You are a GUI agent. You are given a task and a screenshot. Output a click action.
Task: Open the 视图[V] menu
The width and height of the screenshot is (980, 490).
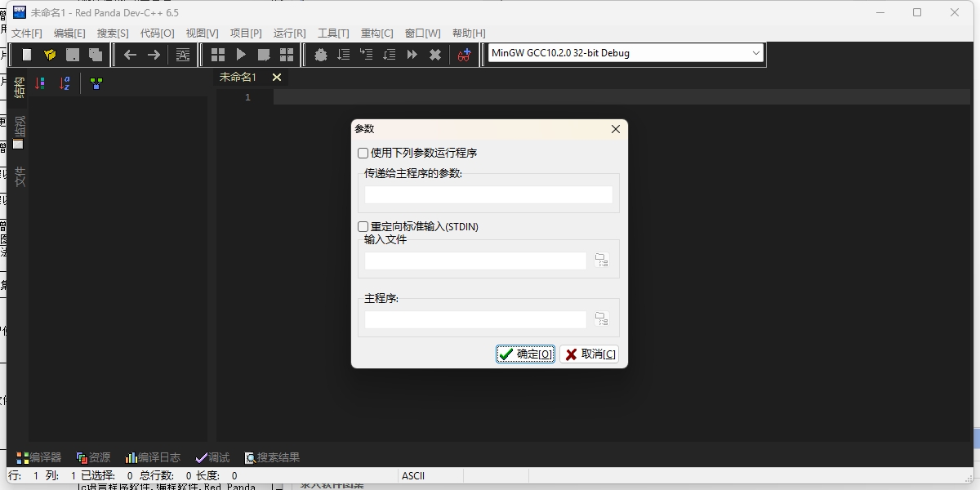(203, 33)
